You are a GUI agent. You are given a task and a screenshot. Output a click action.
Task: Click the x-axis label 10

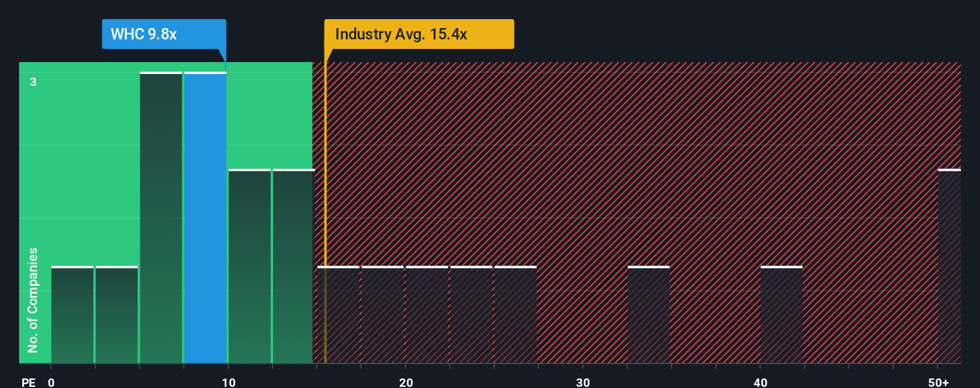tap(228, 382)
